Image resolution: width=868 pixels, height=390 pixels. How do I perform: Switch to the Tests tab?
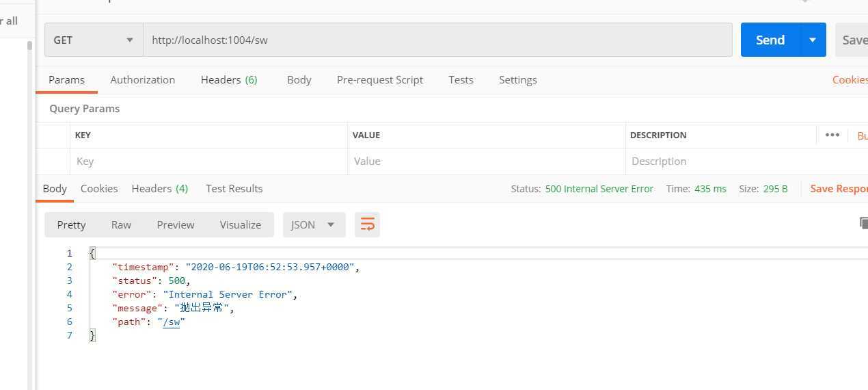pos(461,80)
